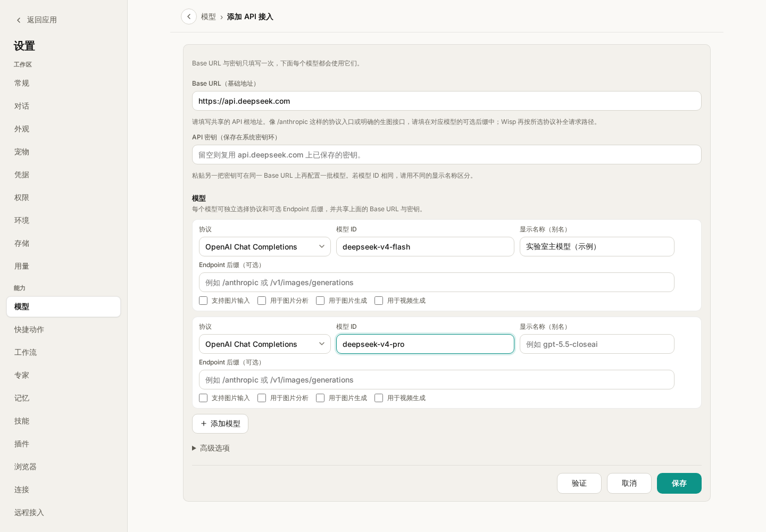Open 常规 settings page
The width and height of the screenshot is (766, 532).
tap(63, 83)
